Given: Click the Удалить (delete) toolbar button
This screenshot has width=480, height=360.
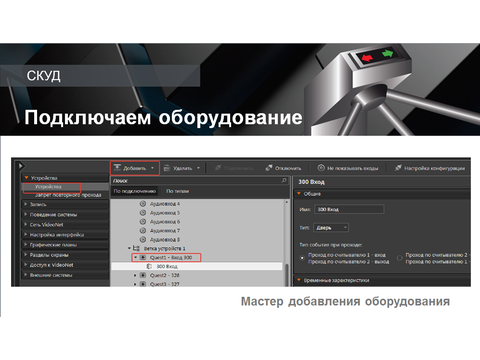Looking at the screenshot, I should 178,168.
